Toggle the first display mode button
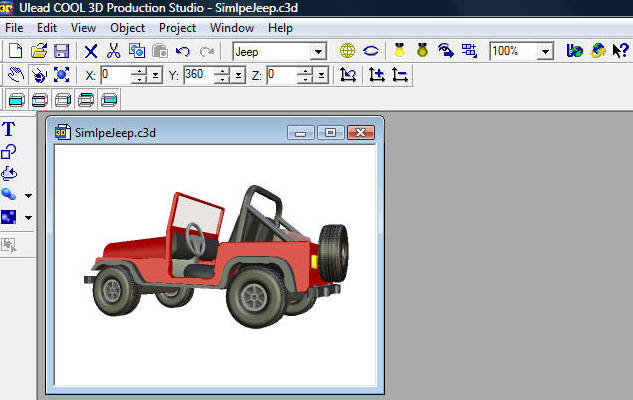633x400 pixels. click(17, 98)
